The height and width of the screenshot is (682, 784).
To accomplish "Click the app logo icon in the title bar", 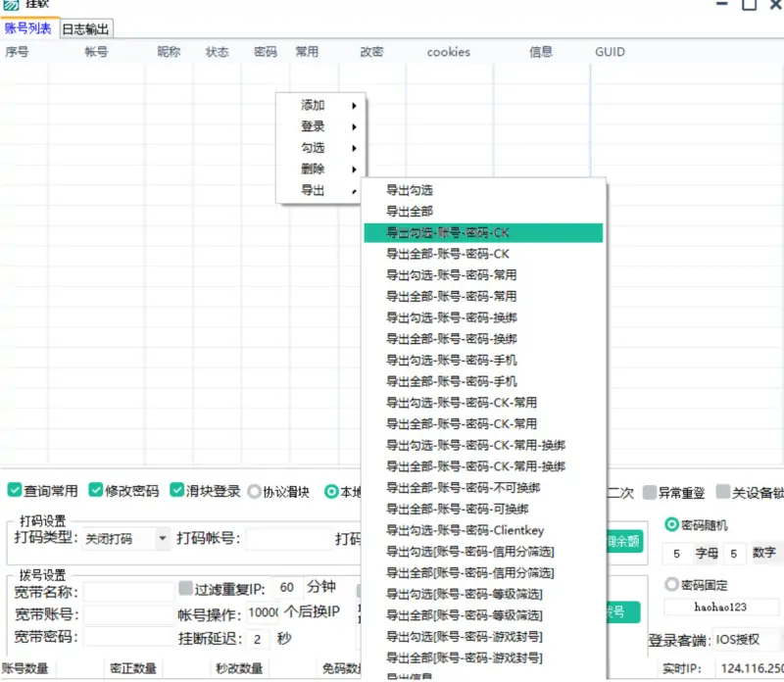I will point(10,5).
